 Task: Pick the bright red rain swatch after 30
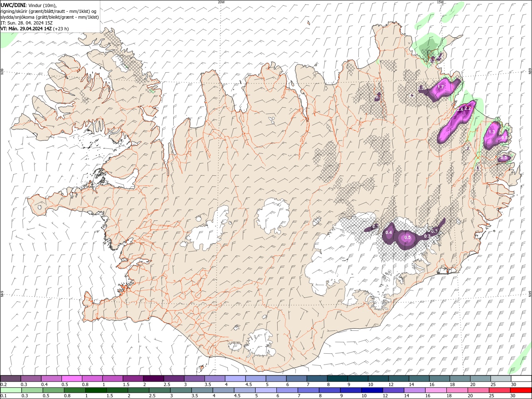[520, 390]
